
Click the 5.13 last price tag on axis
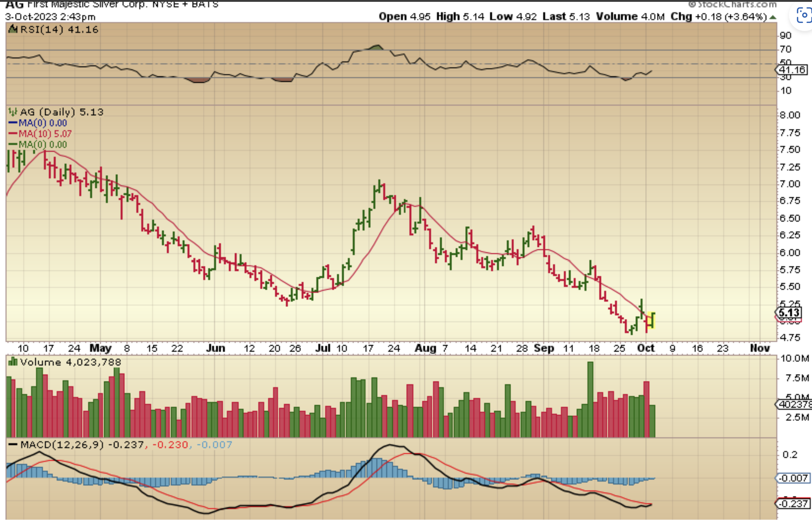coord(789,312)
